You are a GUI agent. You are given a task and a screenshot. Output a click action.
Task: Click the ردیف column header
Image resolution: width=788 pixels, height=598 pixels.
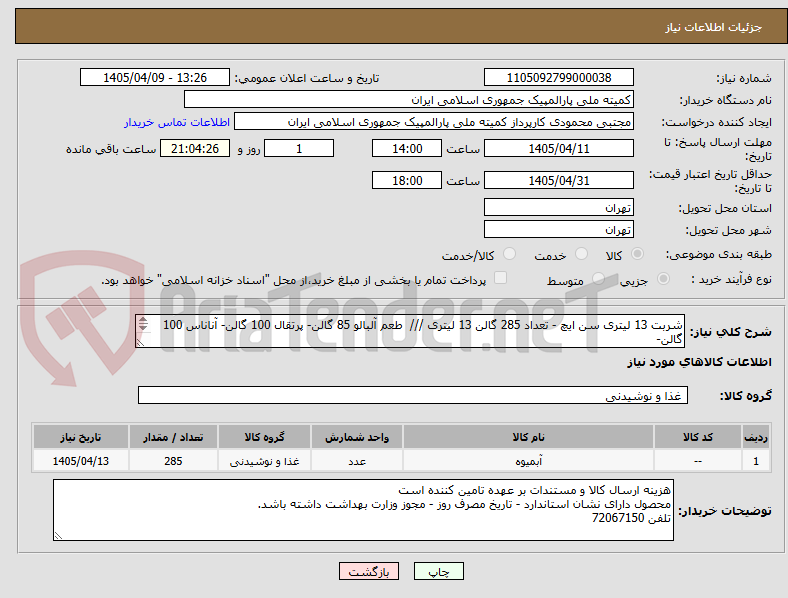pos(756,437)
